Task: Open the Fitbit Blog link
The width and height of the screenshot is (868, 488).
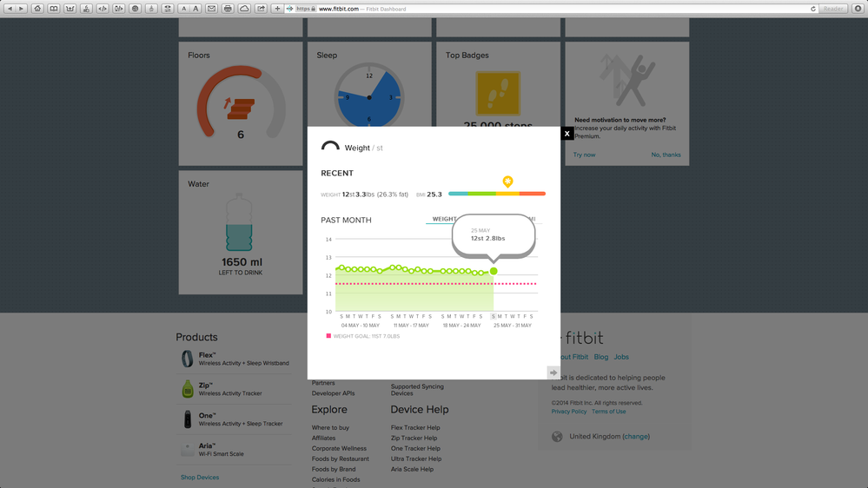Action: 601,357
